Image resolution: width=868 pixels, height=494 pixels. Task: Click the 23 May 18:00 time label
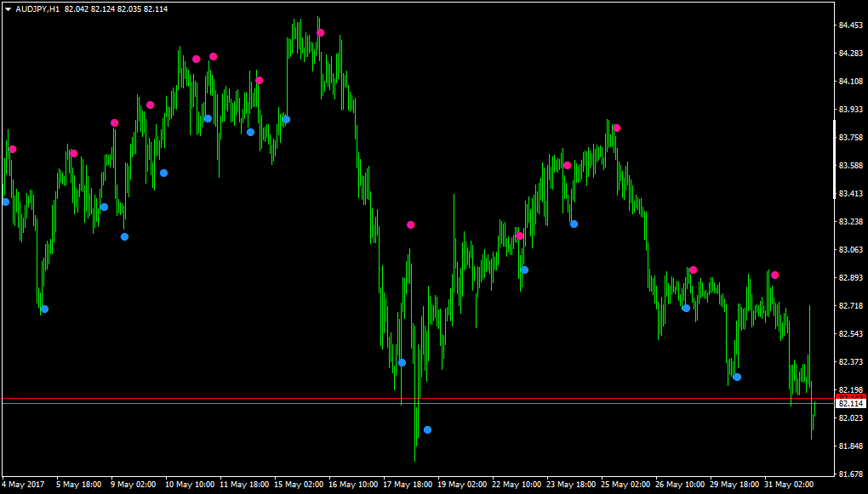pos(571,484)
